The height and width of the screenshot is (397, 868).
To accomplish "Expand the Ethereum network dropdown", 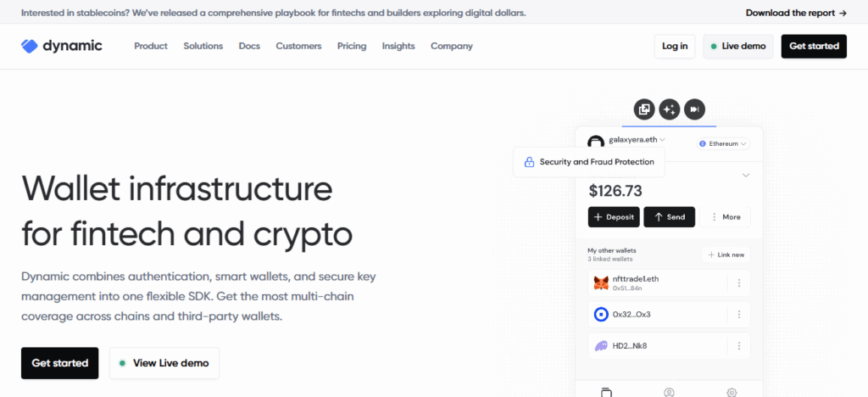I will coord(723,144).
